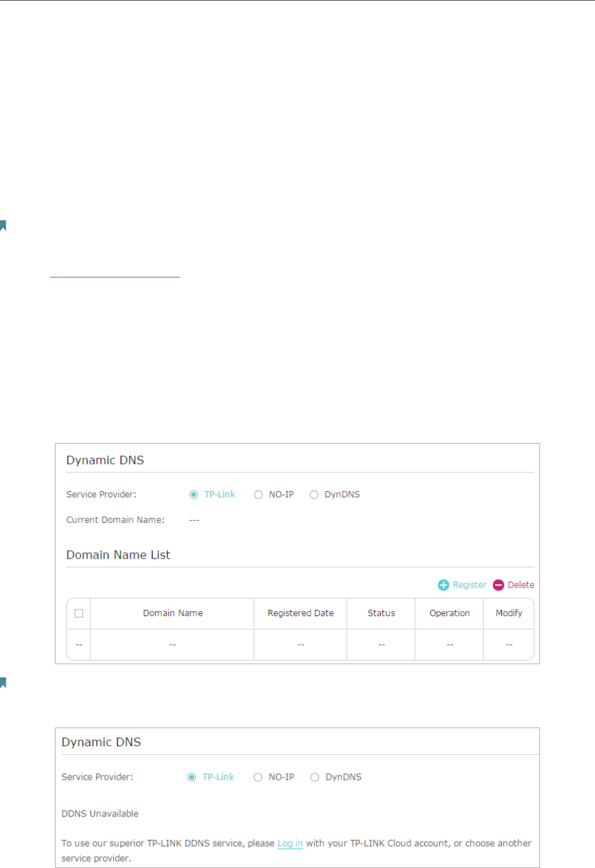Click the DDNS Unavailable message
The height and width of the screenshot is (868, 595).
pyautogui.click(x=99, y=813)
